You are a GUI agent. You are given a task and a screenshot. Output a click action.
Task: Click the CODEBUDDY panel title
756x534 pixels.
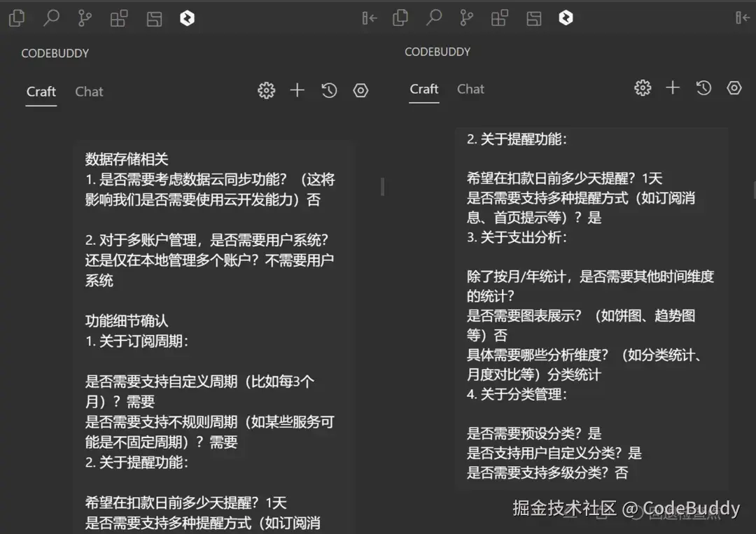[x=55, y=53]
